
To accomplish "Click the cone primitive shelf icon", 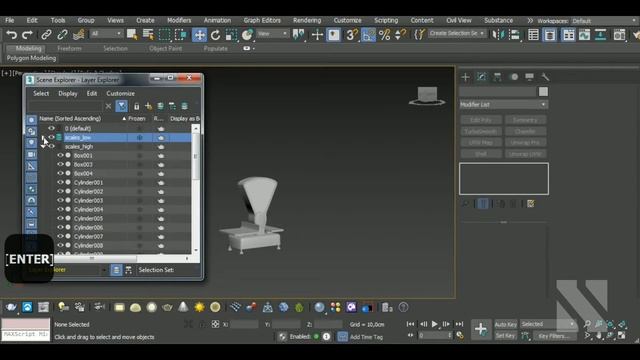I will point(183,307).
